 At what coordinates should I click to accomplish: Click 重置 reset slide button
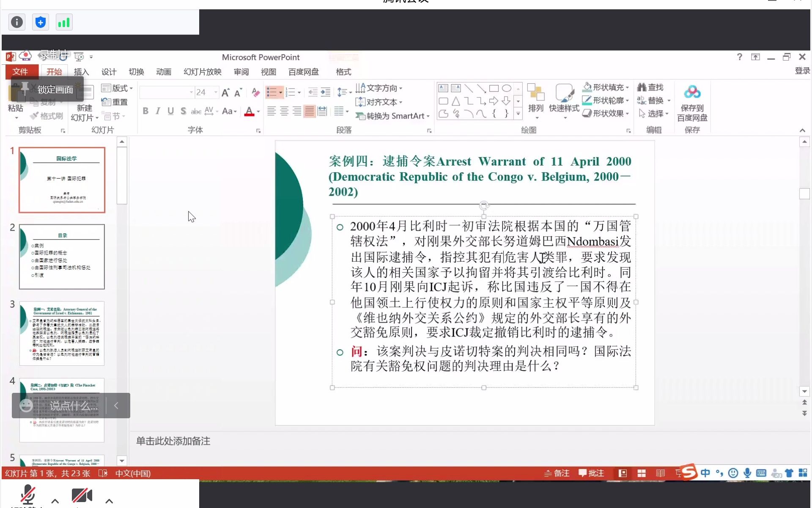point(115,102)
